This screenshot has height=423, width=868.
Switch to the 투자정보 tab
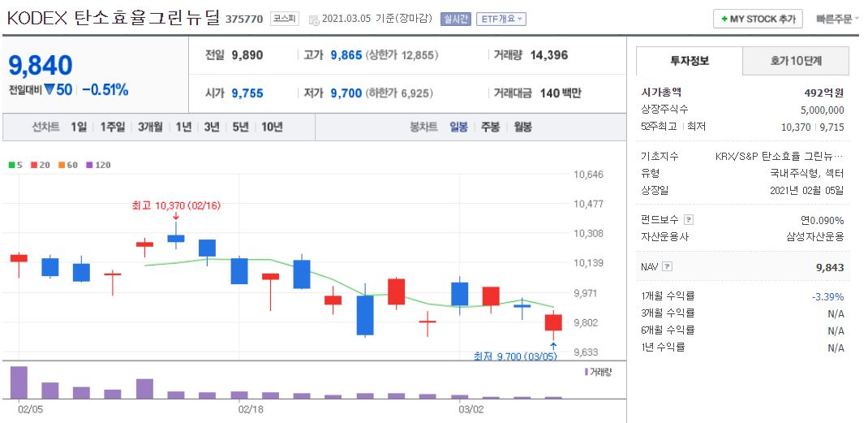(x=690, y=61)
